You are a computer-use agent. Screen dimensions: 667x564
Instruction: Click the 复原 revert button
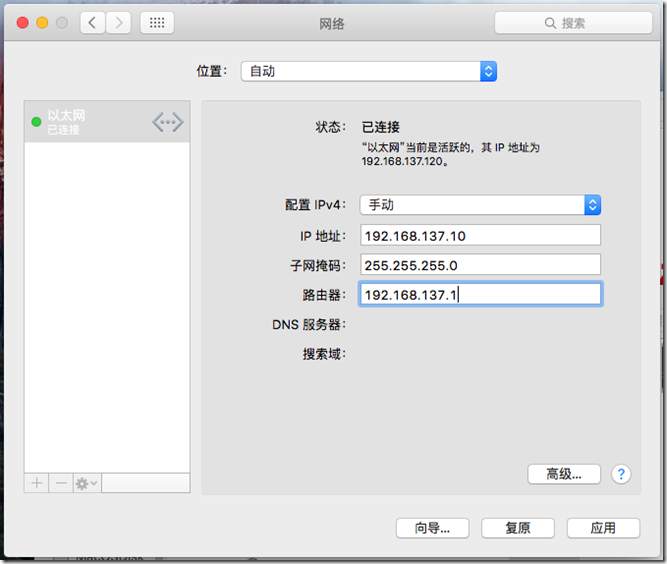tap(517, 528)
